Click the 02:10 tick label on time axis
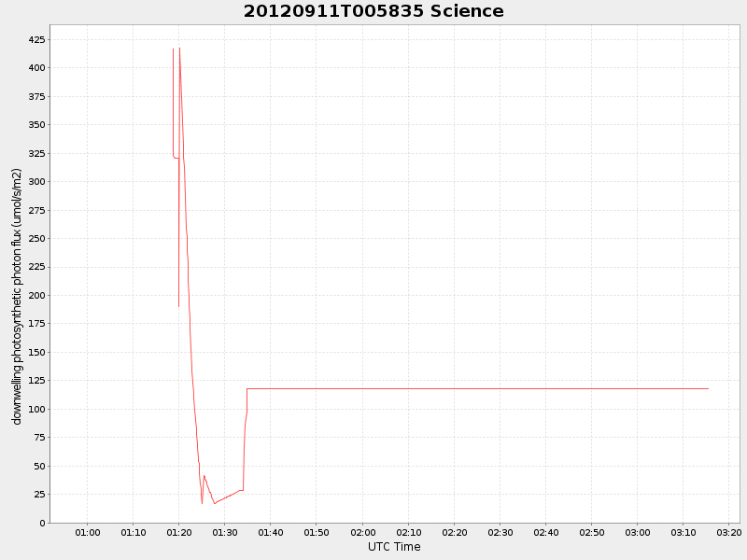This screenshot has width=747, height=560. (x=408, y=532)
